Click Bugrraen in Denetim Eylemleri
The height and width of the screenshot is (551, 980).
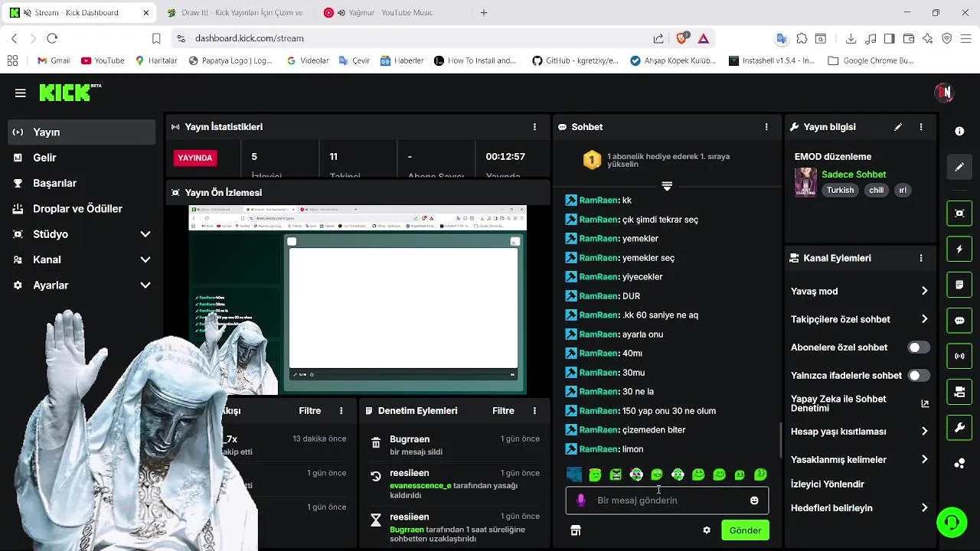410,439
